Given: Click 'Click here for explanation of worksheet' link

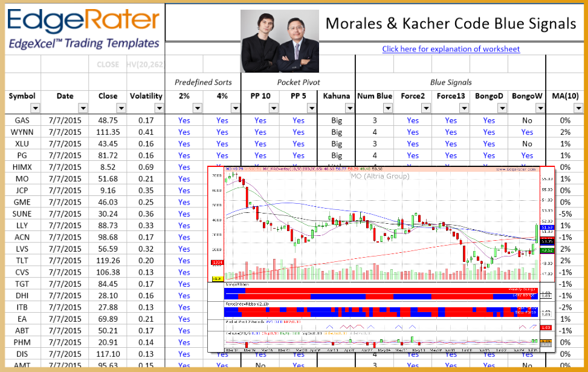Looking at the screenshot, I should pyautogui.click(x=451, y=49).
